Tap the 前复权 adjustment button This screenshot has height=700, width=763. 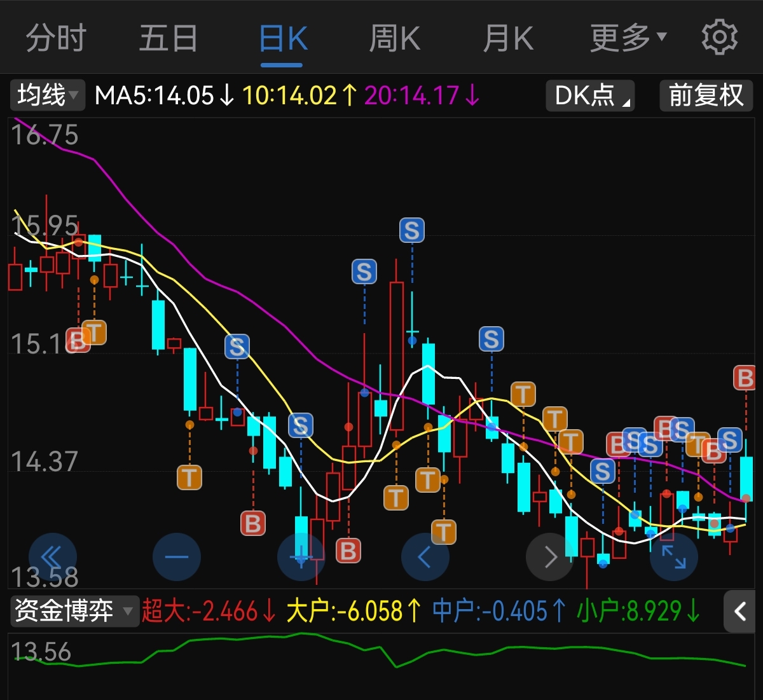click(706, 95)
